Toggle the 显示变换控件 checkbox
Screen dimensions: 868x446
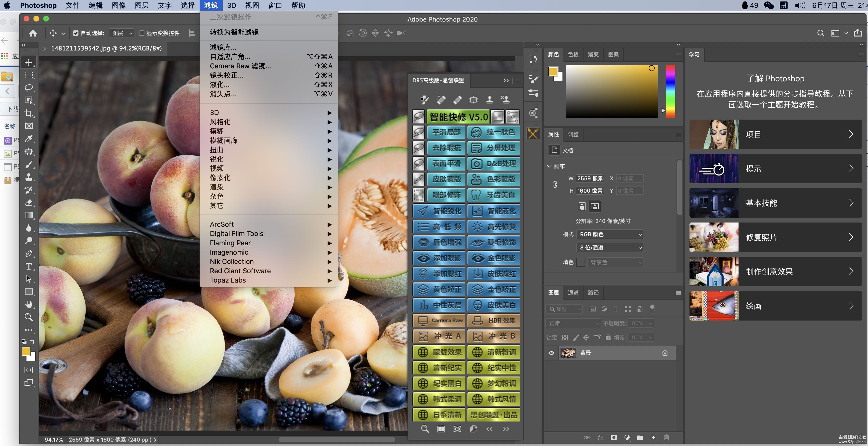click(142, 33)
